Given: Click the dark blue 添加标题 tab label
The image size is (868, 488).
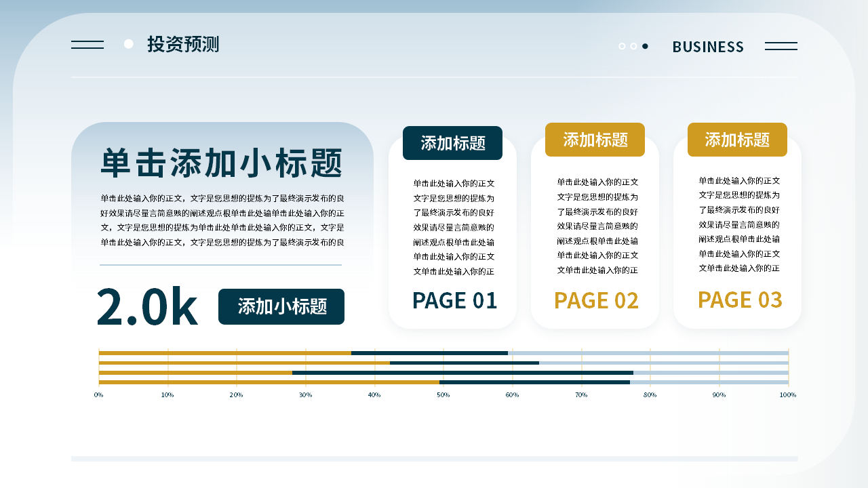Looking at the screenshot, I should [452, 143].
